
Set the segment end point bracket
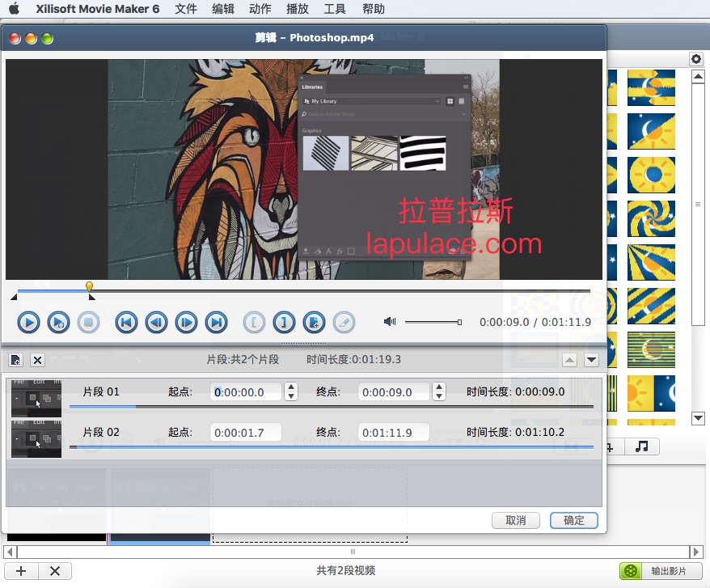284,323
